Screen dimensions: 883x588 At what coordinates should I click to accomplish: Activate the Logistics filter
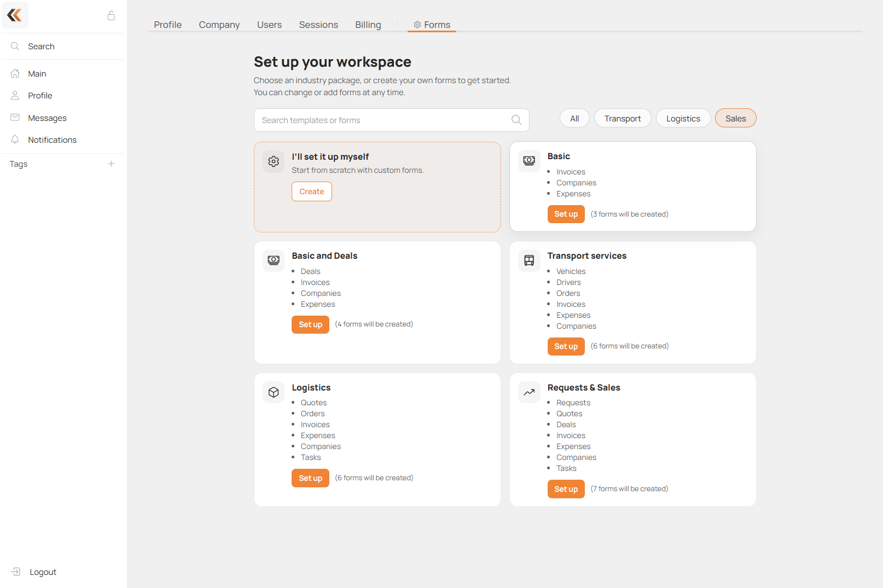683,118
